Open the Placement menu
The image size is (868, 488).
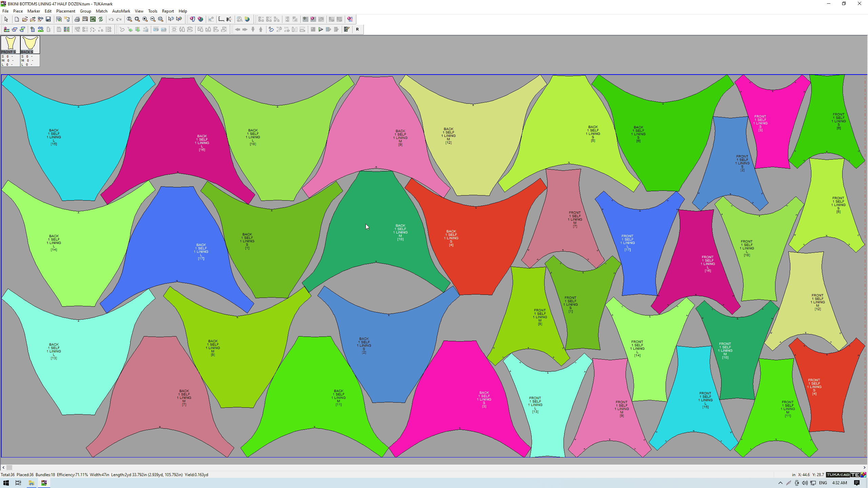(65, 11)
